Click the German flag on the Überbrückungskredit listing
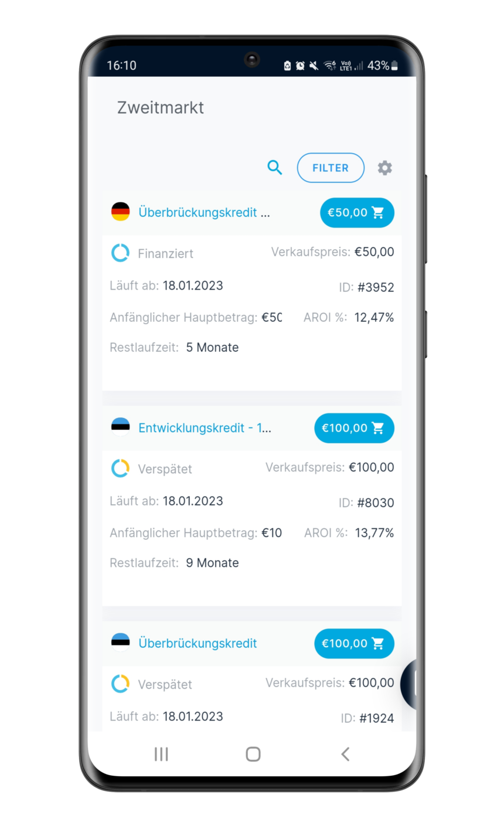The image size is (504, 822). (x=121, y=212)
